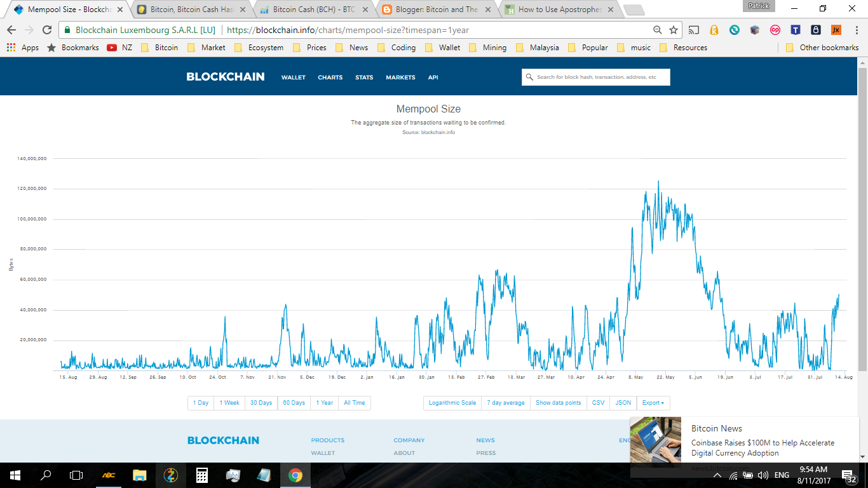Click the black padlock extension icon

(x=816, y=30)
